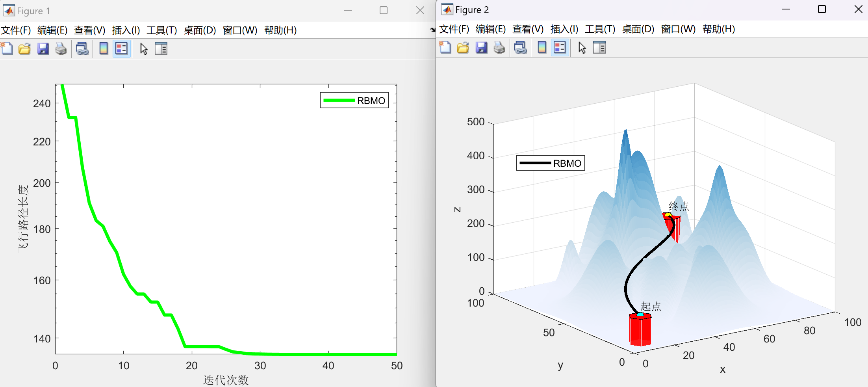Viewport: 868px width, 387px height.
Task: Enable Edit Plot arrow in Figure 2
Action: [582, 48]
